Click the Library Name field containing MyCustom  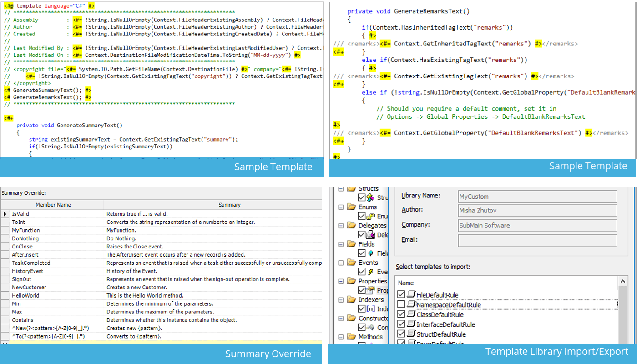point(537,196)
